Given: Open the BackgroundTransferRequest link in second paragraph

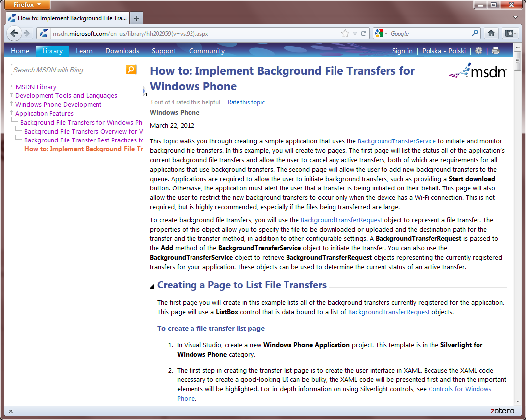Looking at the screenshot, I should (x=341, y=220).
